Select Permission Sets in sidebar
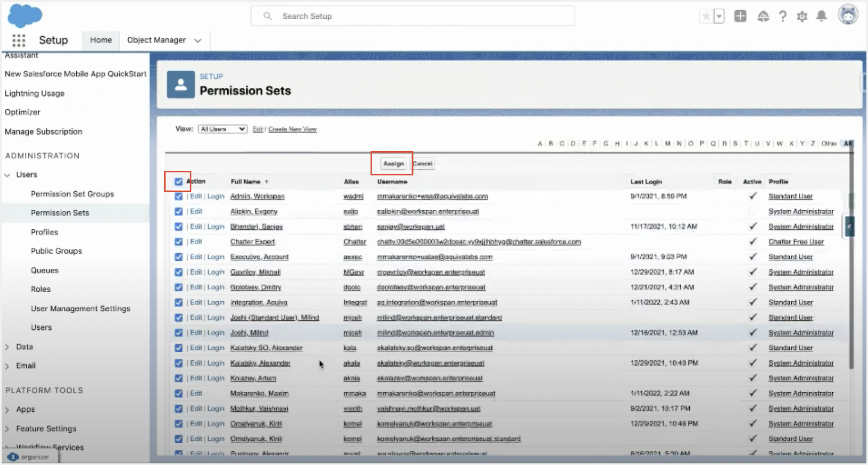 (60, 213)
